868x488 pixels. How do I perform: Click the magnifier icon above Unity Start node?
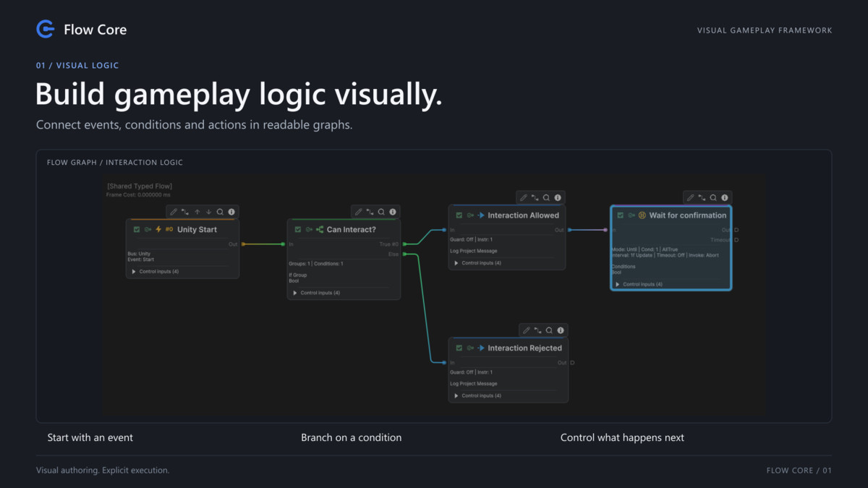pyautogui.click(x=220, y=212)
